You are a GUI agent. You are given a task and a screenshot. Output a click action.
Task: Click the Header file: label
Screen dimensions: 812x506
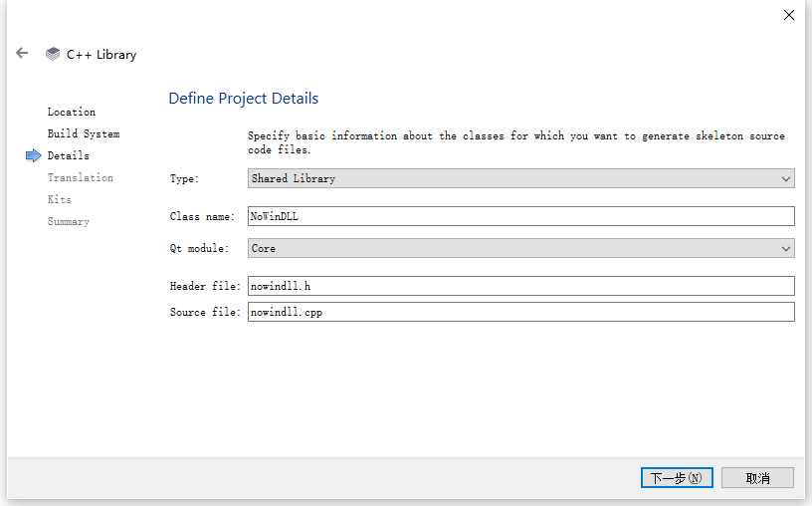click(205, 286)
